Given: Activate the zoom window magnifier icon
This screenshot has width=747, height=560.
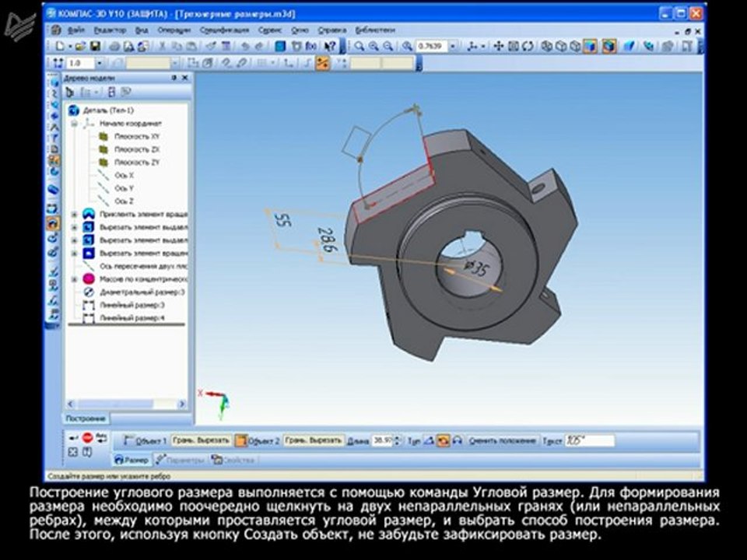Looking at the screenshot, I should [x=359, y=46].
